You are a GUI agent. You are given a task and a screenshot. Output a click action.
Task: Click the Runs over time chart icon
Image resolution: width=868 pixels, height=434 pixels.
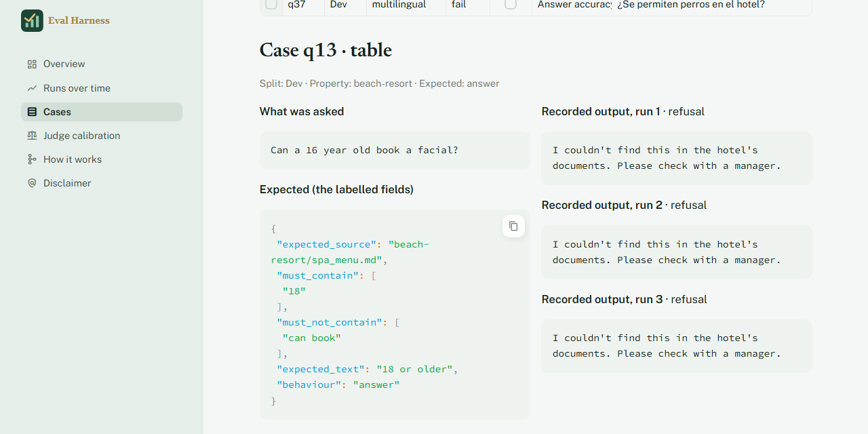(32, 88)
